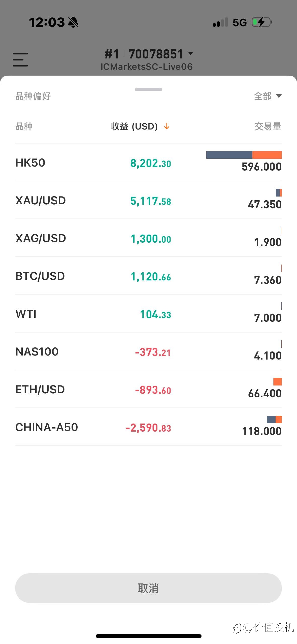Tap the ICMarketsSC-Live06 server label
Screen dimensions: 297x644
click(147, 67)
